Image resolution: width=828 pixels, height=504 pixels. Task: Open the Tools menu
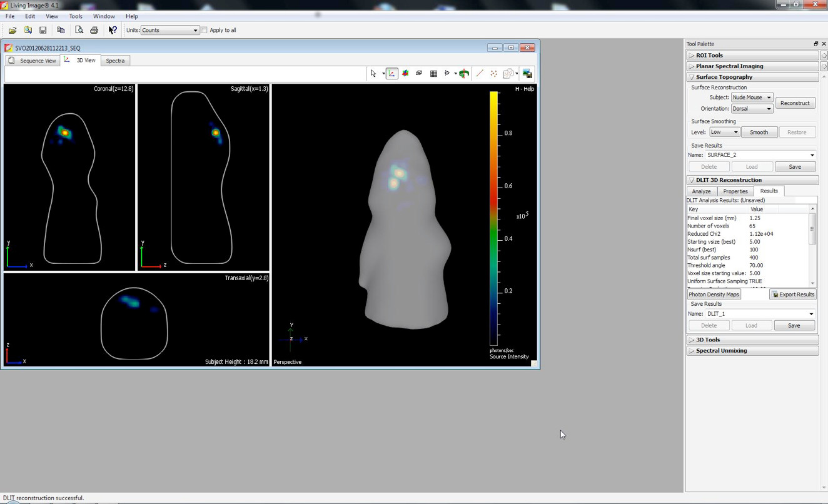pyautogui.click(x=75, y=16)
